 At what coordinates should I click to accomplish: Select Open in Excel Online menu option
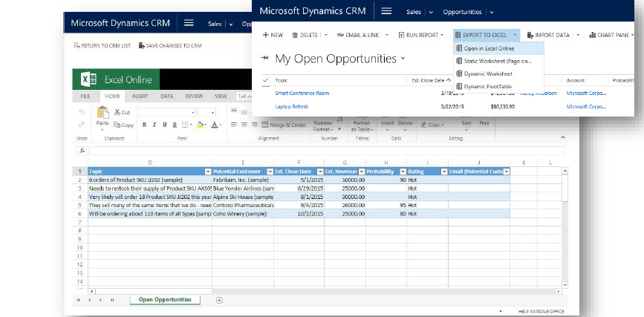coord(488,49)
